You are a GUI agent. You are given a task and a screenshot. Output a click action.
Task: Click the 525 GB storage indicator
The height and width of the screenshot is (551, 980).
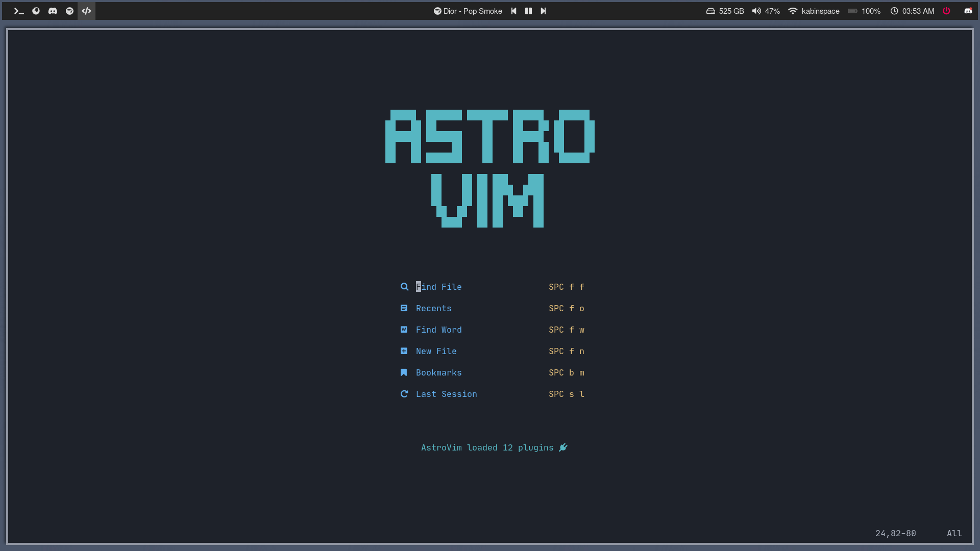coord(726,10)
